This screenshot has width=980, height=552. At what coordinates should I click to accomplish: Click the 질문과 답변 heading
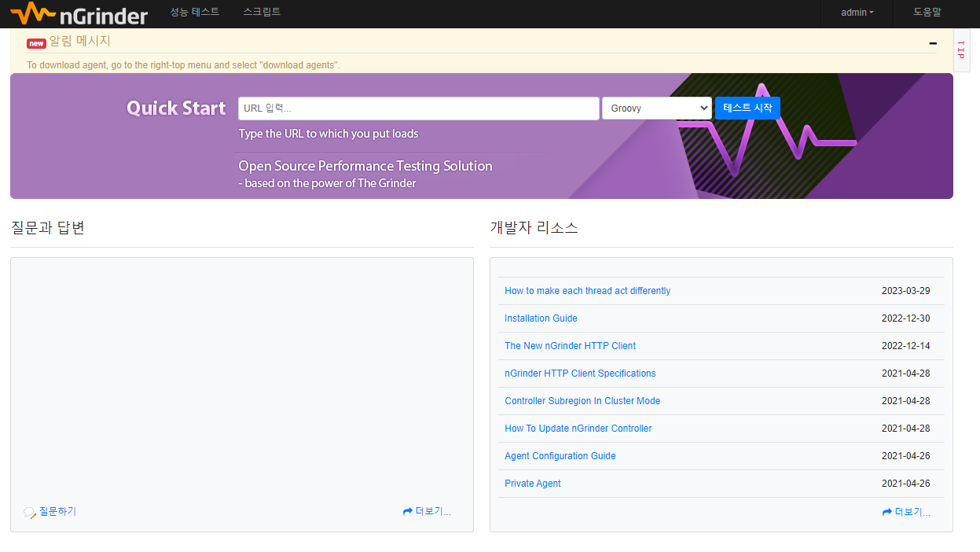47,228
